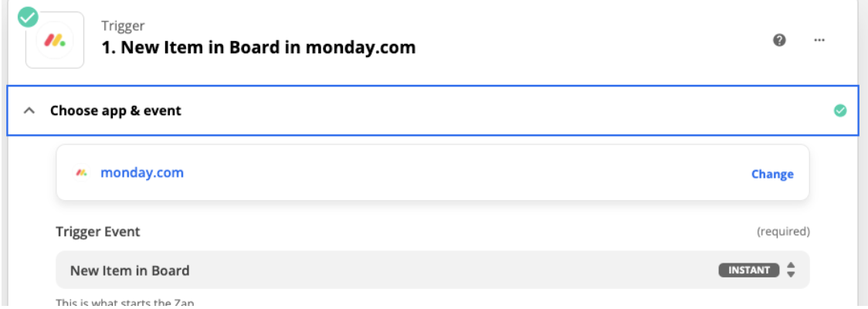868x309 pixels.
Task: Click the monday.com app name link
Action: click(142, 173)
